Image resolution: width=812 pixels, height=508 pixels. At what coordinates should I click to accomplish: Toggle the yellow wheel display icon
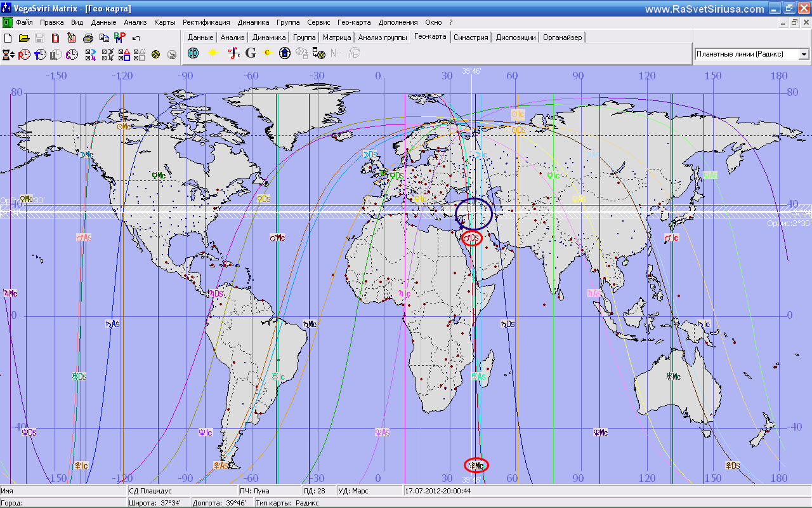click(154, 54)
